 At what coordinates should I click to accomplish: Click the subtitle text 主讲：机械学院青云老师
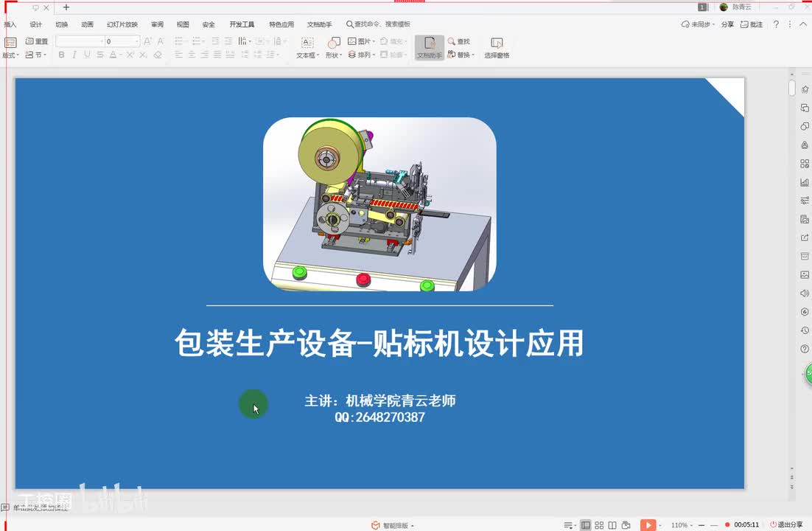point(380,400)
